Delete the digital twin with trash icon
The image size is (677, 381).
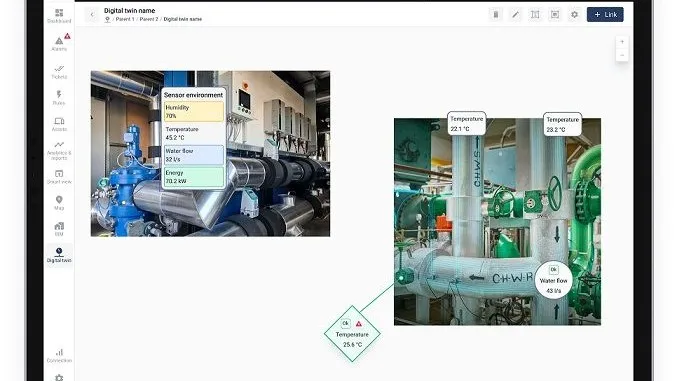coord(496,15)
